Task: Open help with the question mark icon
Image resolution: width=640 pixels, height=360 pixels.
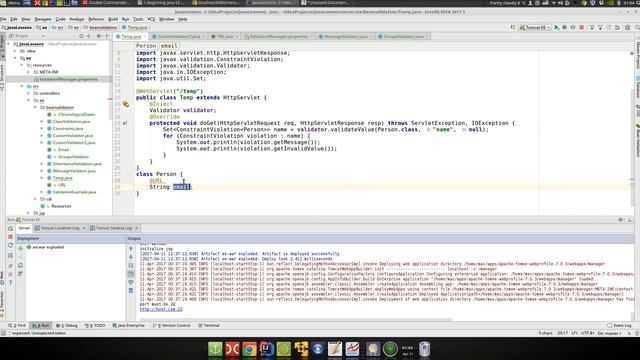Action: tap(11, 283)
